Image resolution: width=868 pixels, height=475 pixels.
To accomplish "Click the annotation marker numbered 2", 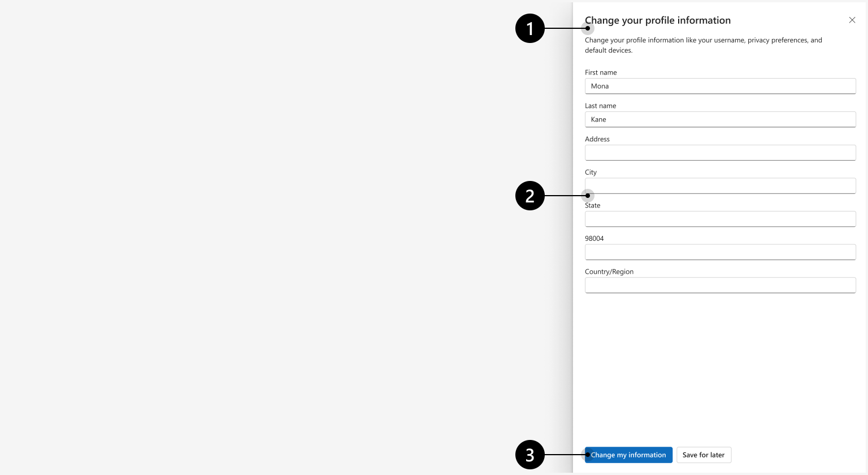I will (530, 196).
